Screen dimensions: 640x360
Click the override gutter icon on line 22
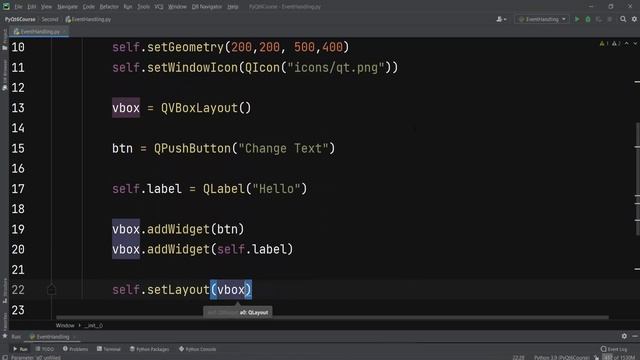pyautogui.click(x=51, y=289)
